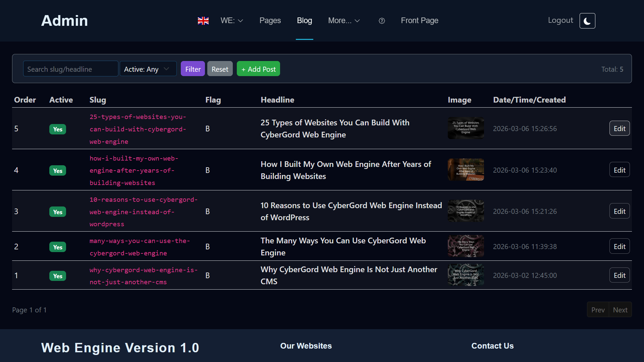Apply the purple Filter button

coord(193,69)
